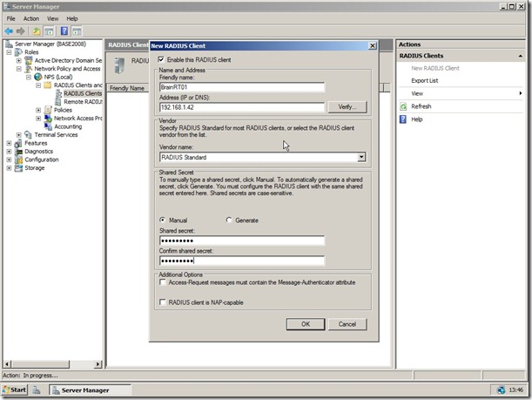
Task: Click the Address (IP or DNS) field
Action: click(242, 107)
